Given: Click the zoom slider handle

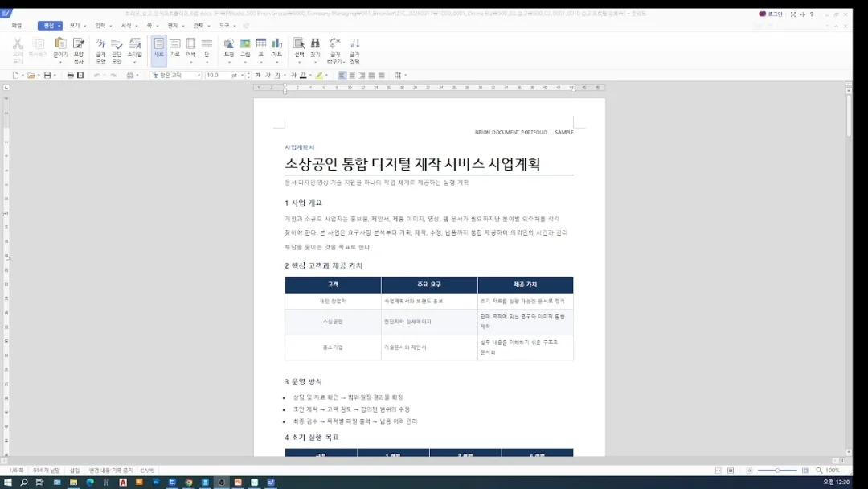Looking at the screenshot, I should [777, 471].
